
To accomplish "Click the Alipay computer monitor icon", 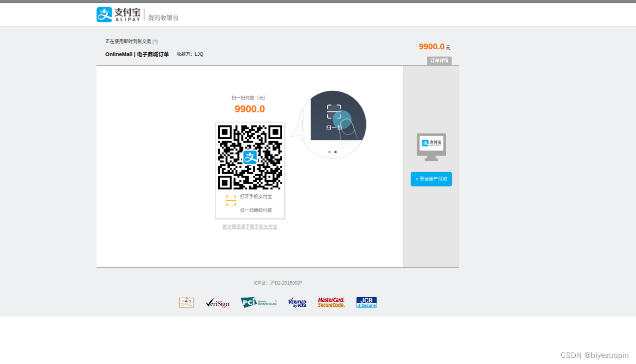I will 431,147.
